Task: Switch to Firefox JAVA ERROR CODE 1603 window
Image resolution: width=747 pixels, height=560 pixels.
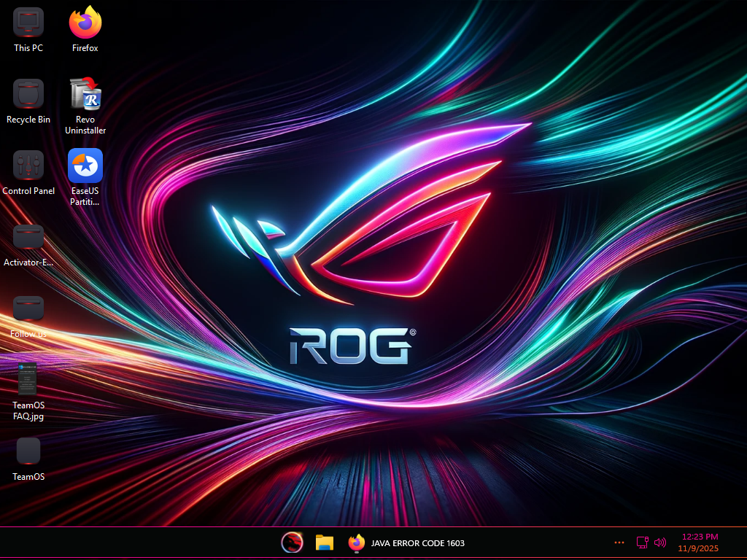Action: 406,542
